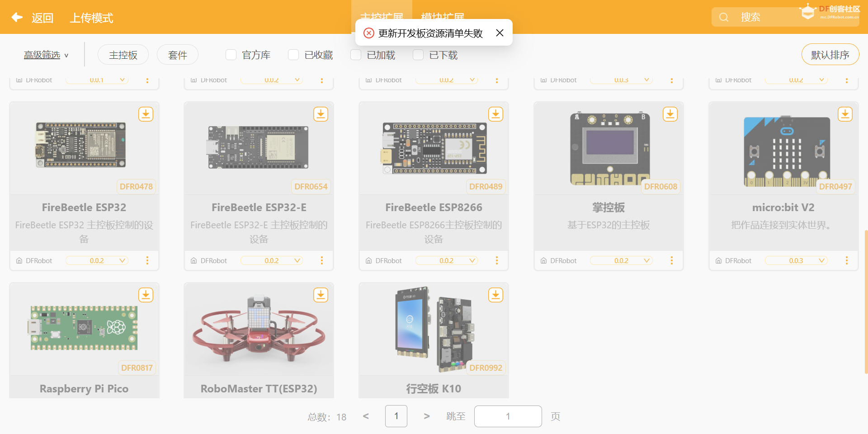Open the FireBeetle ESP32-E board thumbnail
Image resolution: width=868 pixels, height=434 pixels.
258,147
